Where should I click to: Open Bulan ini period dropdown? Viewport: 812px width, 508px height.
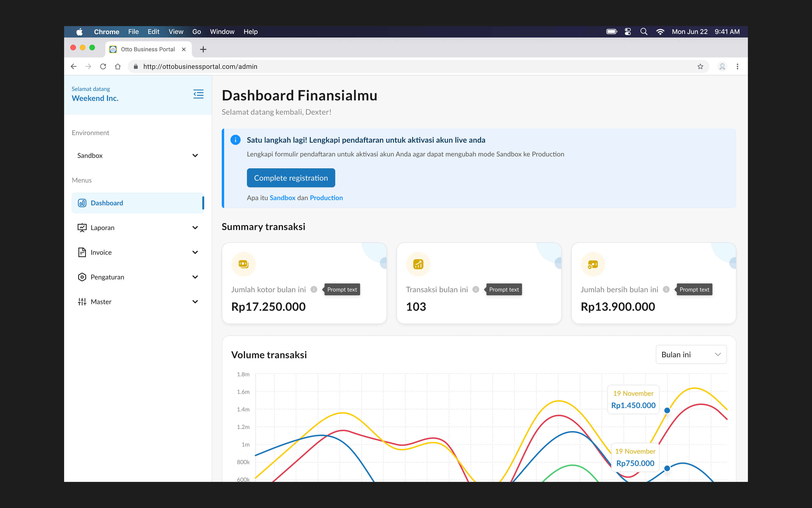click(691, 354)
